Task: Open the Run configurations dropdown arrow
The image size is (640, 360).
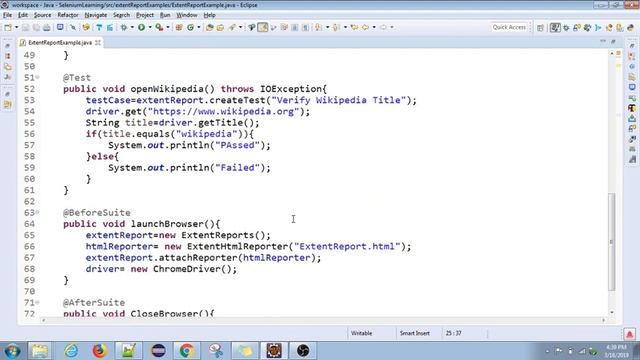Action: (150, 27)
